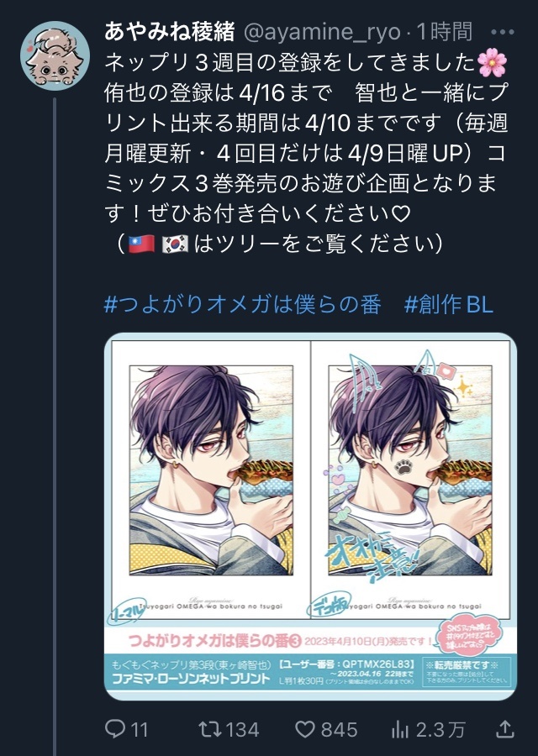View the 845 likes count
The image size is (538, 756).
(338, 729)
